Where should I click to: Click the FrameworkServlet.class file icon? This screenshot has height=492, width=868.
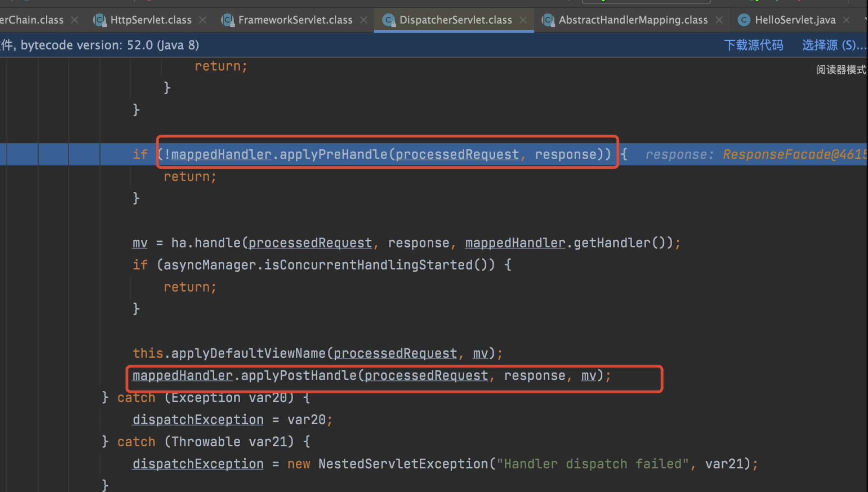(x=228, y=20)
